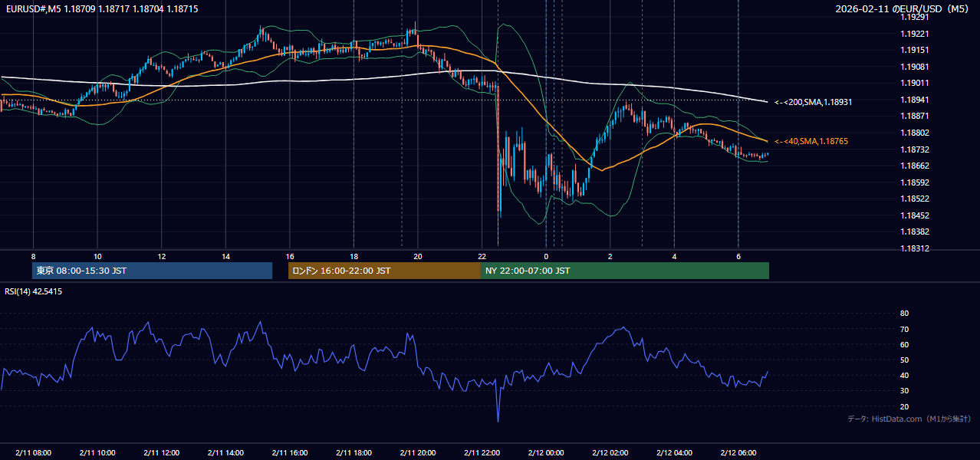This screenshot has width=980, height=460.
Task: Click price axis value 1.18452
Action: (914, 215)
